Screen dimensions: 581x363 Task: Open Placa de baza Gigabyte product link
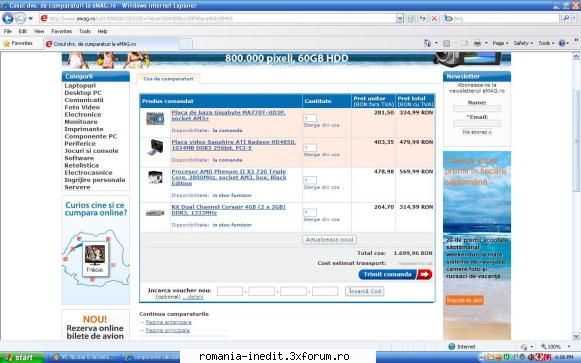[x=228, y=115]
